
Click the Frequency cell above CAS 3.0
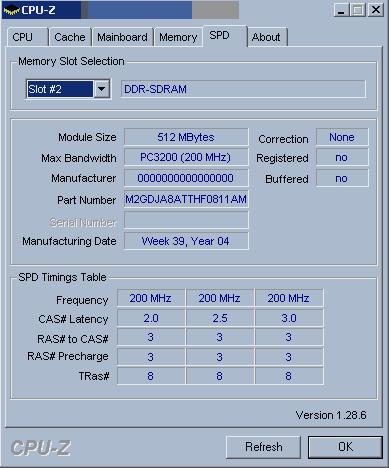(x=289, y=298)
